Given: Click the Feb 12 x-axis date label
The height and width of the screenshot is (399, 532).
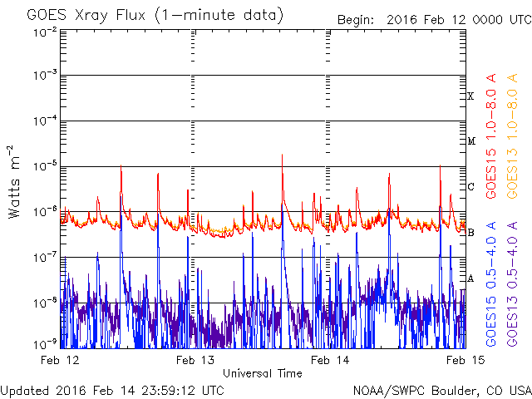Looking at the screenshot, I should 62,360.
